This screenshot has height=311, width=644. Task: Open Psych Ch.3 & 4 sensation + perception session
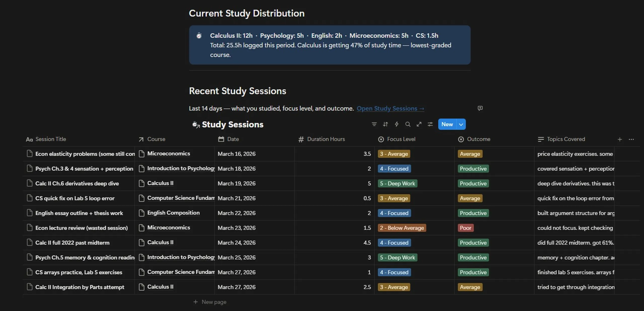(84, 169)
